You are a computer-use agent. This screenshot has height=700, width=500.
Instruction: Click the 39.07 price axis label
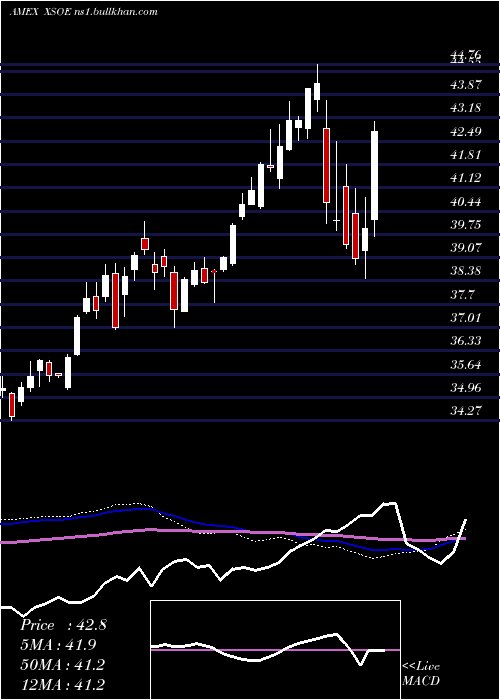[466, 247]
